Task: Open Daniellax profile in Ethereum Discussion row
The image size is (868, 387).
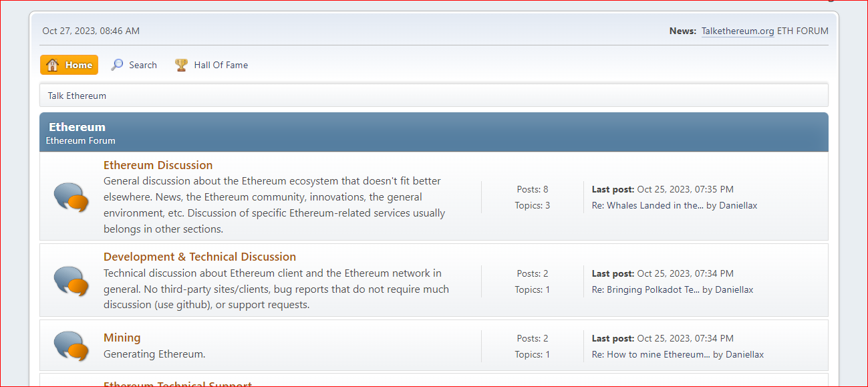Action: (738, 206)
